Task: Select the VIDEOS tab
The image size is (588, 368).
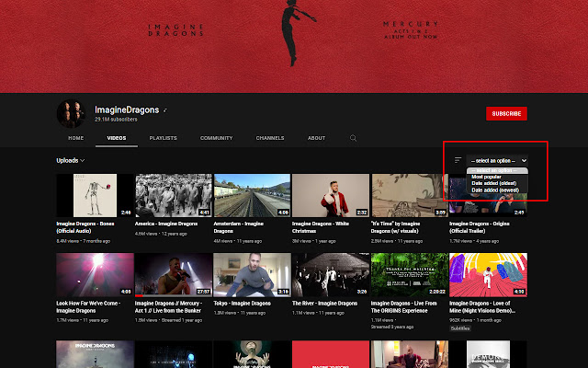Action: point(117,138)
